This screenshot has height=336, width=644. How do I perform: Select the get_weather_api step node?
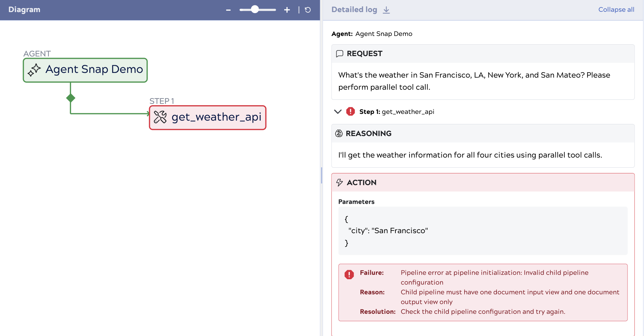tap(208, 118)
